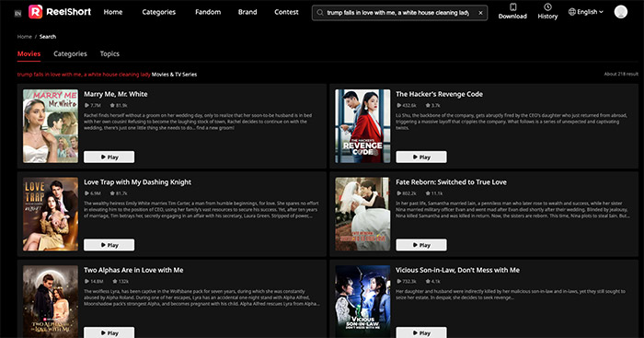This screenshot has height=338, width=644.
Task: Open Fate Reborn: Switched to True Love poster
Action: 362,215
